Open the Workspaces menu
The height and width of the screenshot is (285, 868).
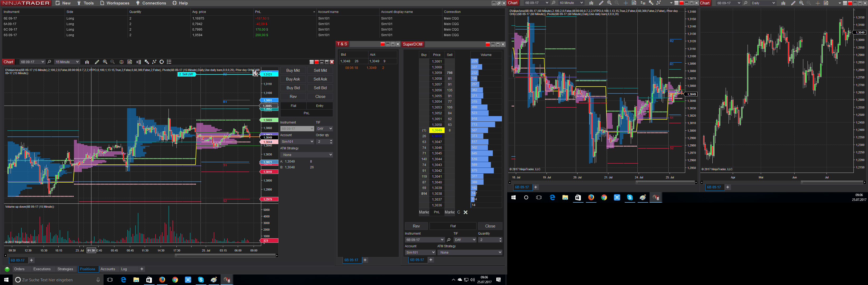pos(115,3)
